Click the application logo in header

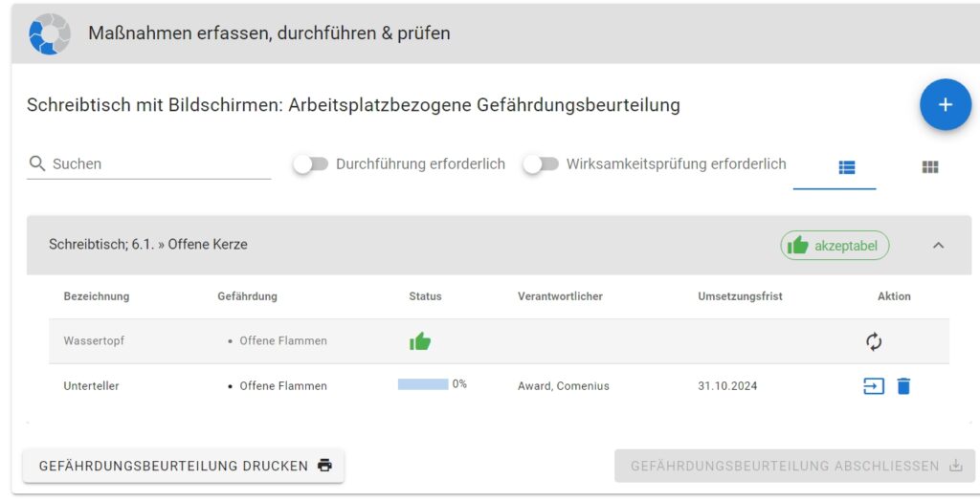50,33
